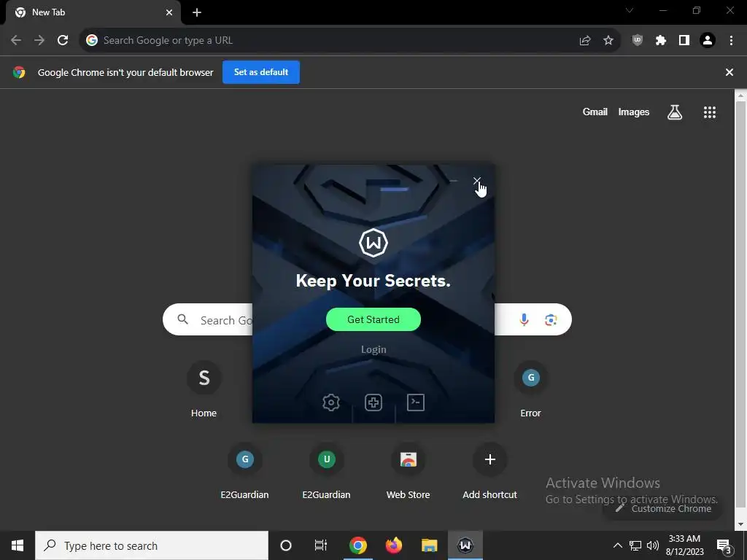Minimize the Windscribe popup window
The width and height of the screenshot is (747, 560).
tap(454, 181)
